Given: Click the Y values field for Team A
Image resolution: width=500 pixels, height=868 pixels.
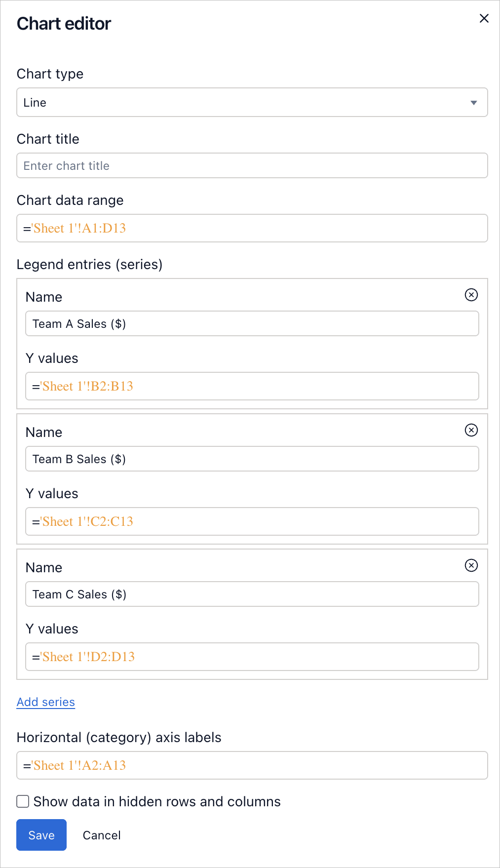Looking at the screenshot, I should tap(252, 386).
